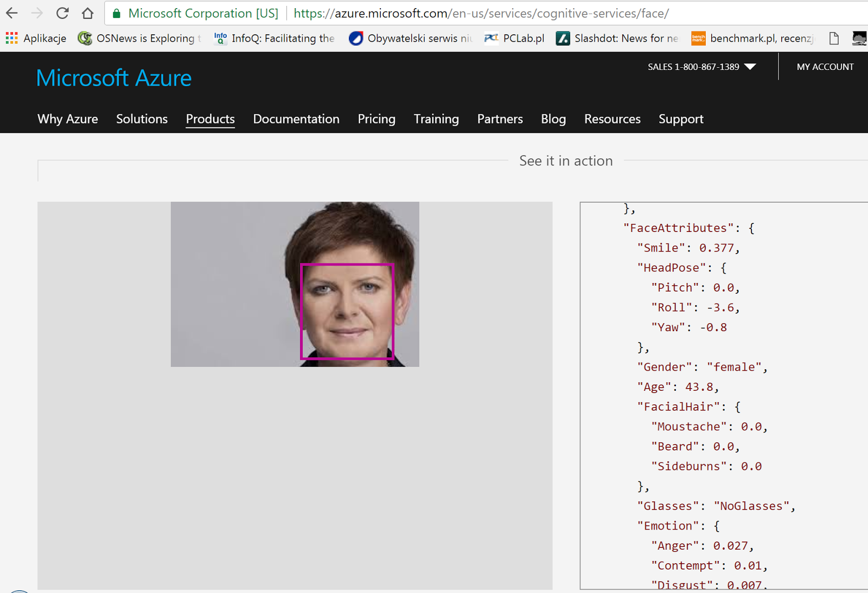Viewport: 868px width, 593px height.
Task: Reload the current page
Action: (62, 13)
